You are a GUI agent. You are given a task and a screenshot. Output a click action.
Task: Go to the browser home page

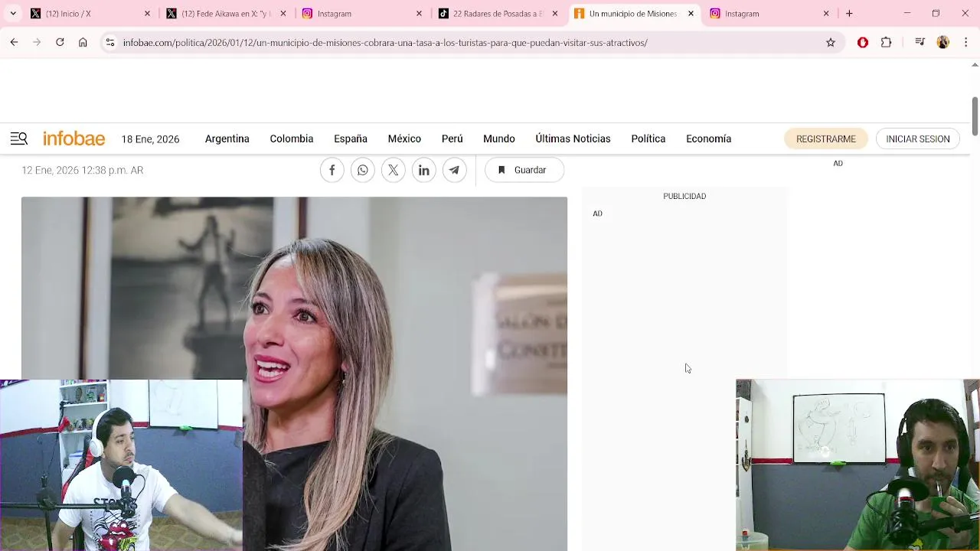click(x=83, y=43)
